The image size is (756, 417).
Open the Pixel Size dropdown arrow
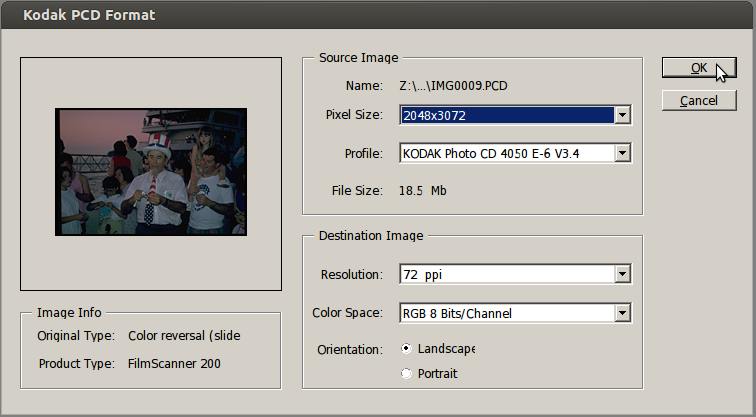pos(622,115)
